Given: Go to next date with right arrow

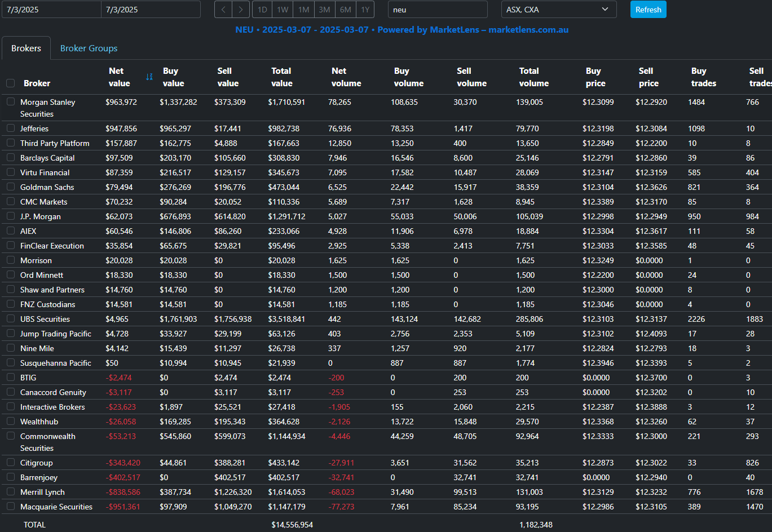Looking at the screenshot, I should 241,10.
